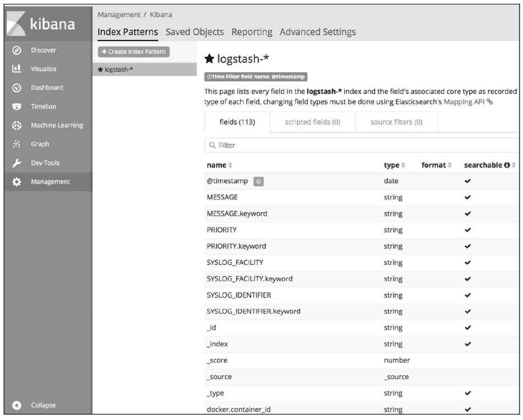Click the Dashboard gauge icon
Image resolution: width=523 pixels, height=420 pixels.
point(16,88)
